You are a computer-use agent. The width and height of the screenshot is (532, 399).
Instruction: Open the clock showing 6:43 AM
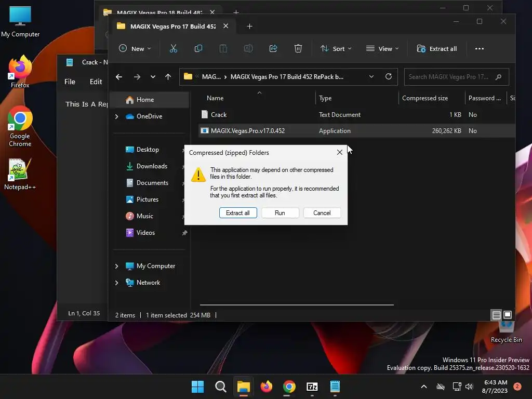[x=495, y=387]
